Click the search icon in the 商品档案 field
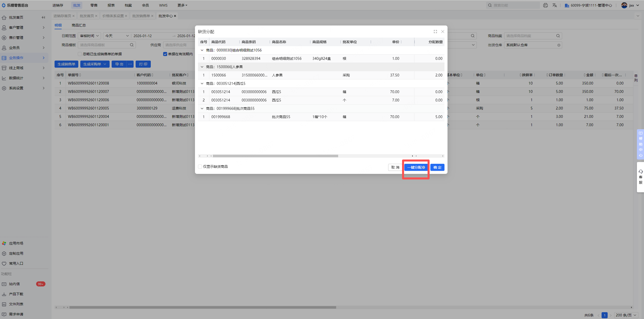This screenshot has height=319, width=644. click(558, 36)
